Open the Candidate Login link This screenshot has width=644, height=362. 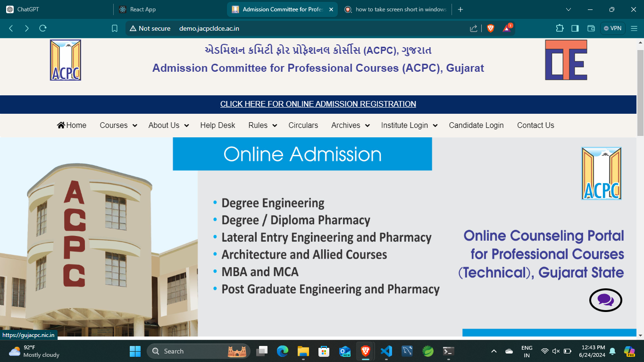click(476, 126)
